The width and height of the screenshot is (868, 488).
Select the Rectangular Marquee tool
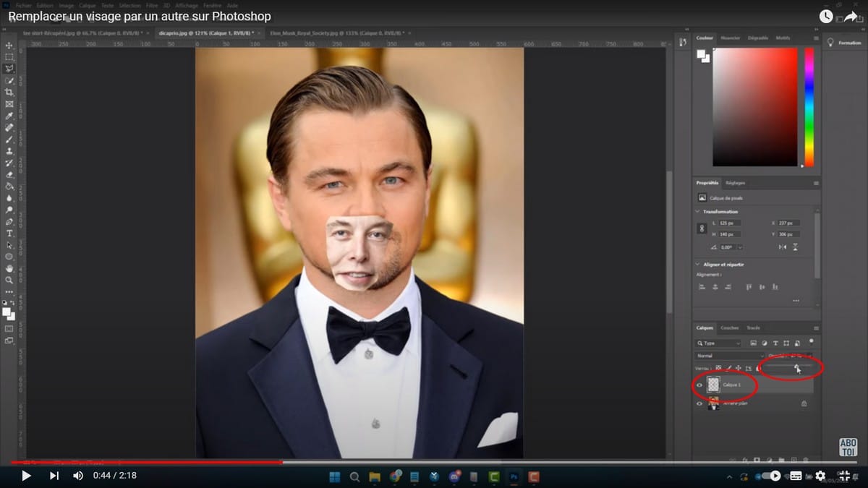(x=9, y=57)
